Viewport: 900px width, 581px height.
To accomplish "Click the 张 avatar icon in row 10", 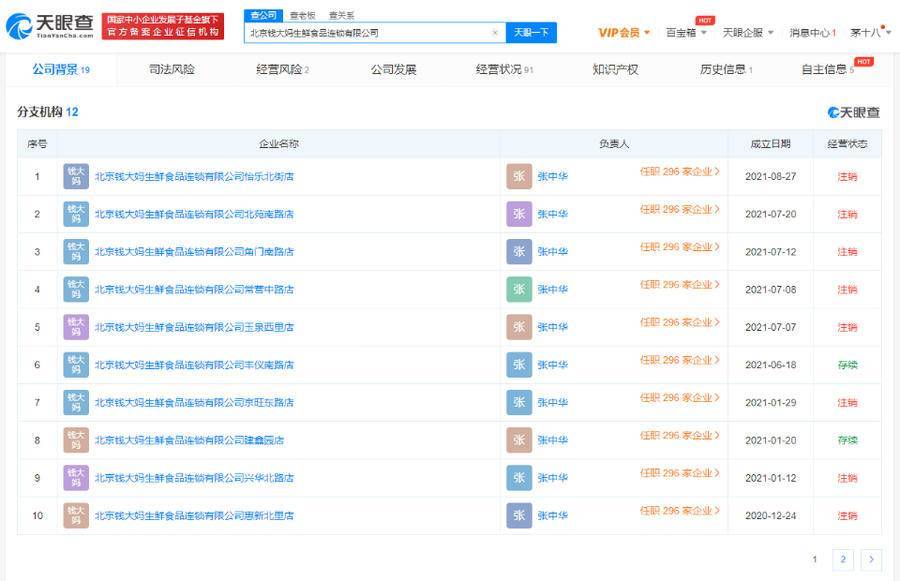I will coord(519,516).
